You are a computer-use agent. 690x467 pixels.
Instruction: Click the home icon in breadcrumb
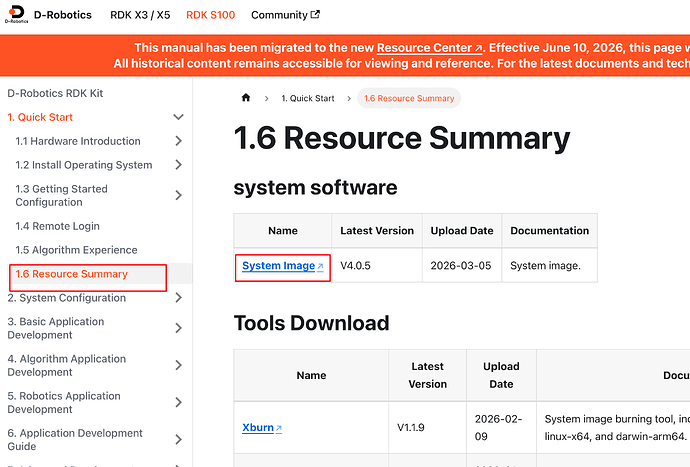[x=246, y=98]
